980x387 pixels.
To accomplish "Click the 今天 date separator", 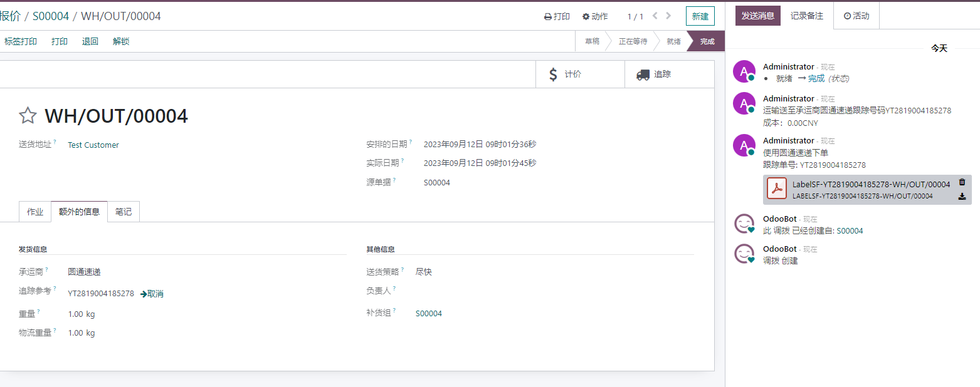I will pos(939,48).
